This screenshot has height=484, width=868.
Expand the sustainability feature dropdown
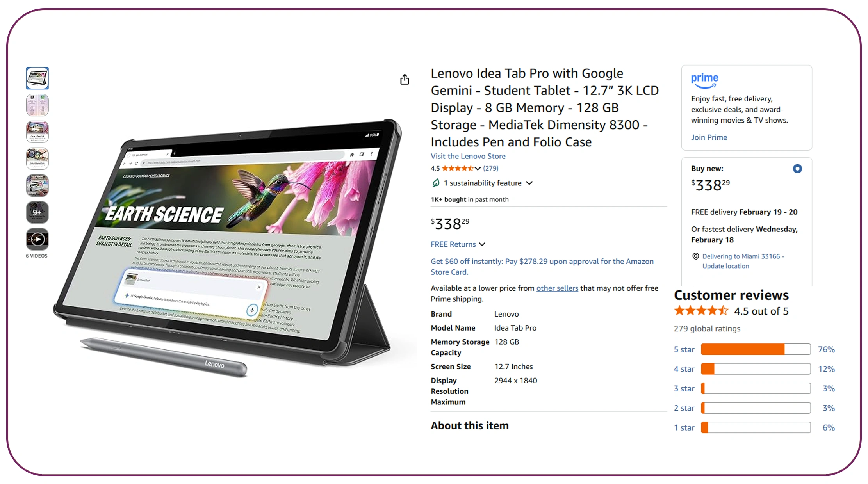pos(529,183)
